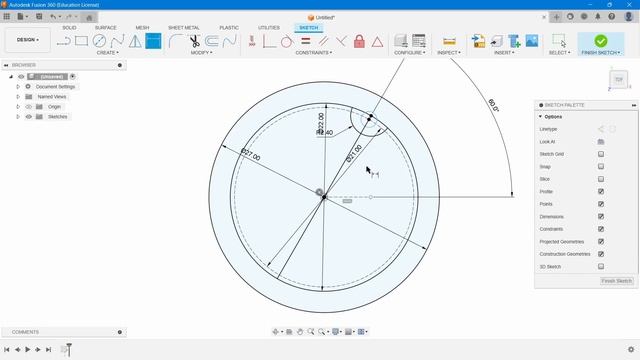Apply Equal constraint

coord(305,41)
